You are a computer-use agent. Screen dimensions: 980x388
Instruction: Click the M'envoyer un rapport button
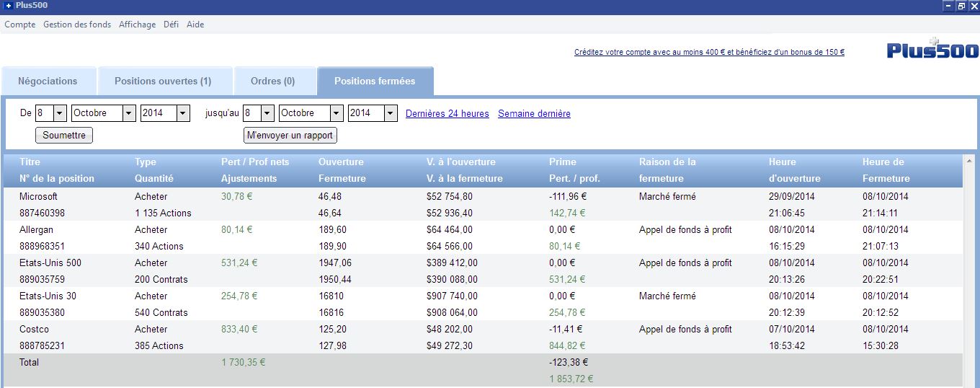[290, 135]
